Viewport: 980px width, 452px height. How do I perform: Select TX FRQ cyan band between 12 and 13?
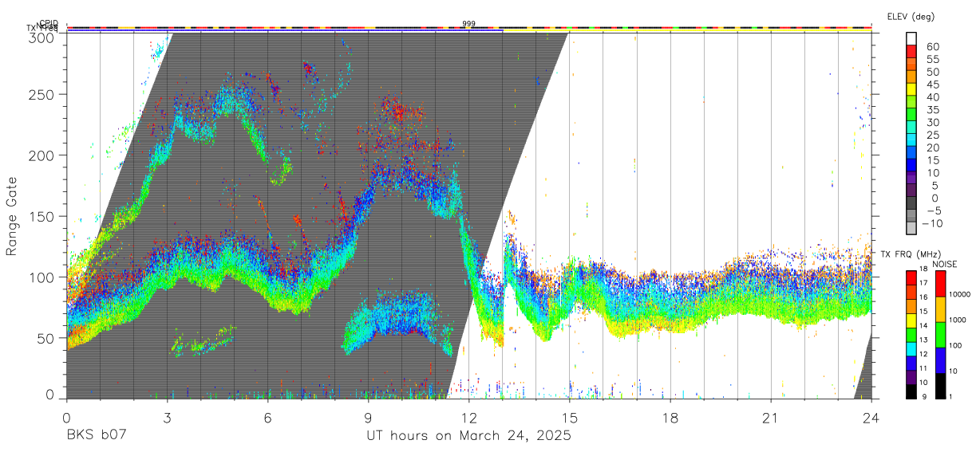[912, 348]
